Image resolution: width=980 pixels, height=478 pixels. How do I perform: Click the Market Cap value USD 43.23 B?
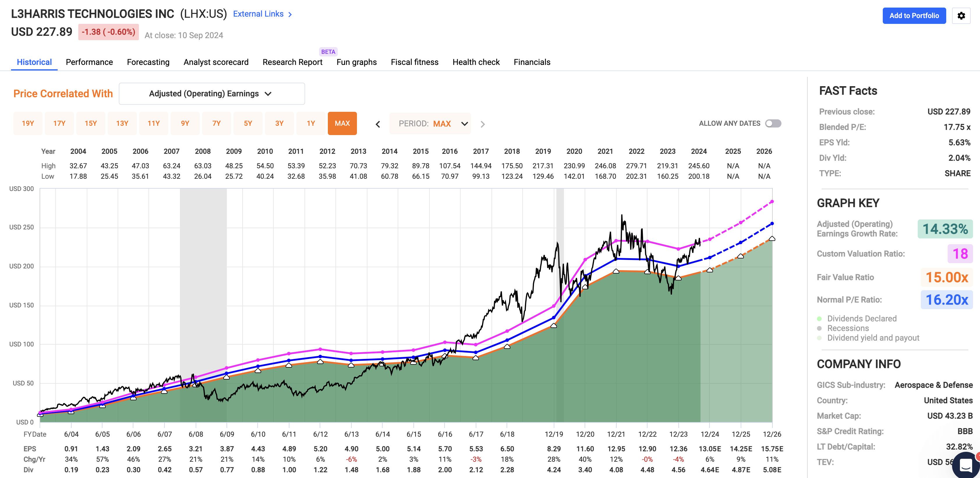click(x=950, y=416)
